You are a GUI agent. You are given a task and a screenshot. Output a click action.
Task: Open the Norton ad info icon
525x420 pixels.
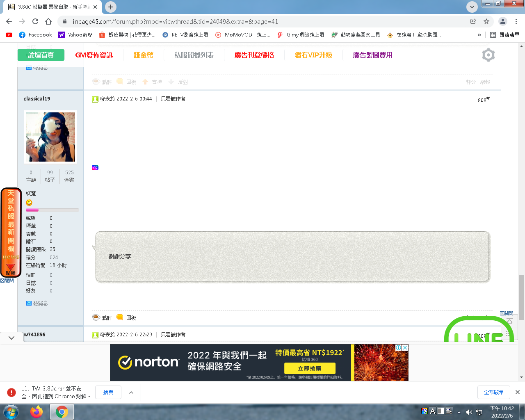398,347
